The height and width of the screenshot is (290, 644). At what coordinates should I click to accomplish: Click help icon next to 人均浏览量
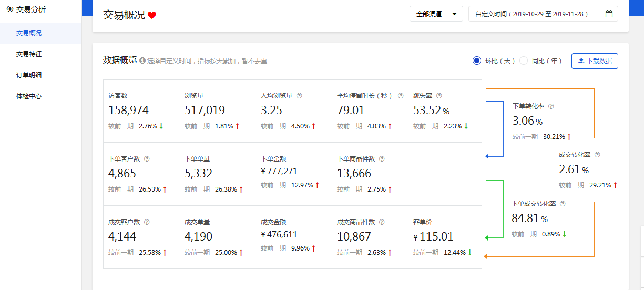point(299,96)
